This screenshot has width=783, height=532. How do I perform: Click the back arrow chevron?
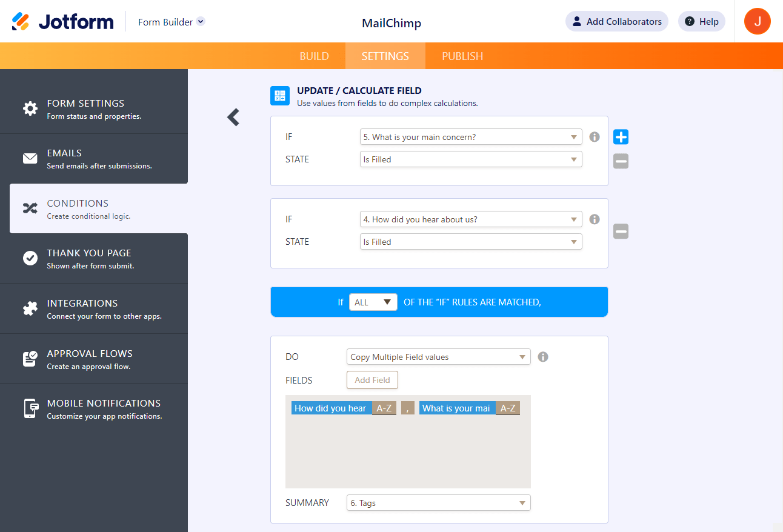pos(233,117)
